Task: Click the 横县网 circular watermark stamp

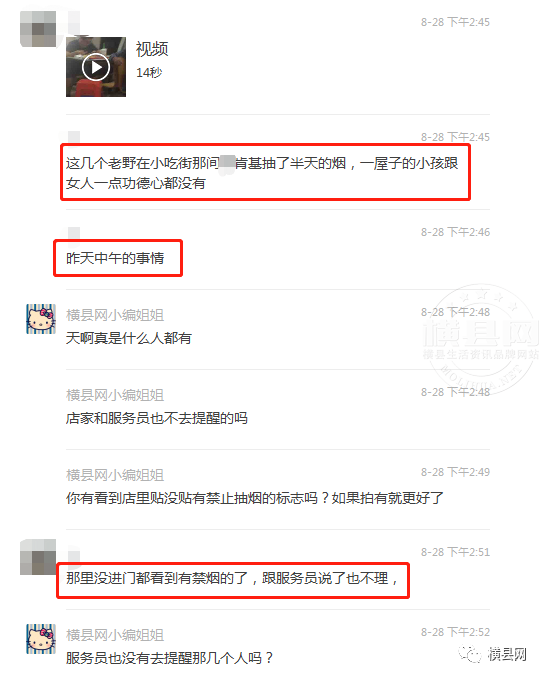Action: coord(482,339)
